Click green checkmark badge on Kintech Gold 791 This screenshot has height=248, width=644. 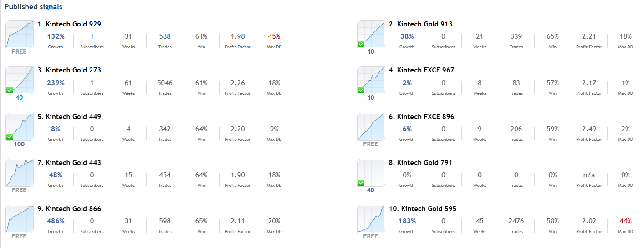tap(361, 183)
